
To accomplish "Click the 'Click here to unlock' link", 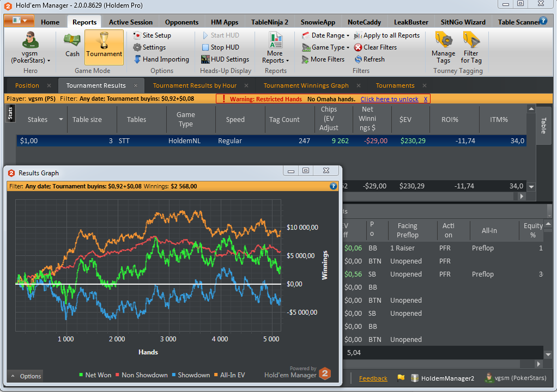I will (389, 99).
